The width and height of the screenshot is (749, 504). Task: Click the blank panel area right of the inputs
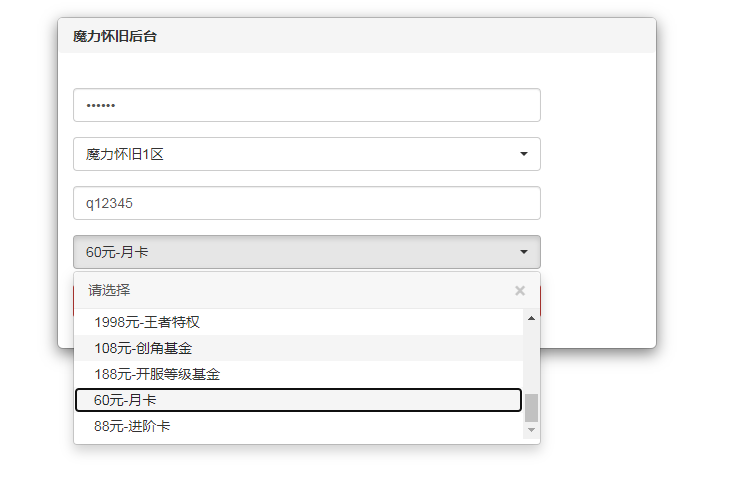pos(598,180)
